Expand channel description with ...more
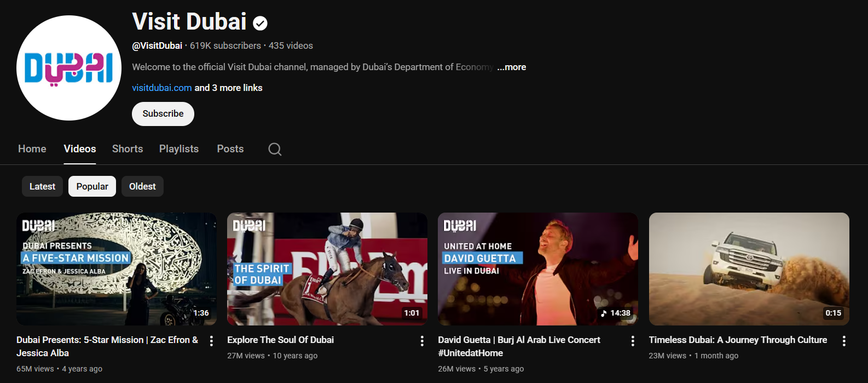 (x=512, y=67)
